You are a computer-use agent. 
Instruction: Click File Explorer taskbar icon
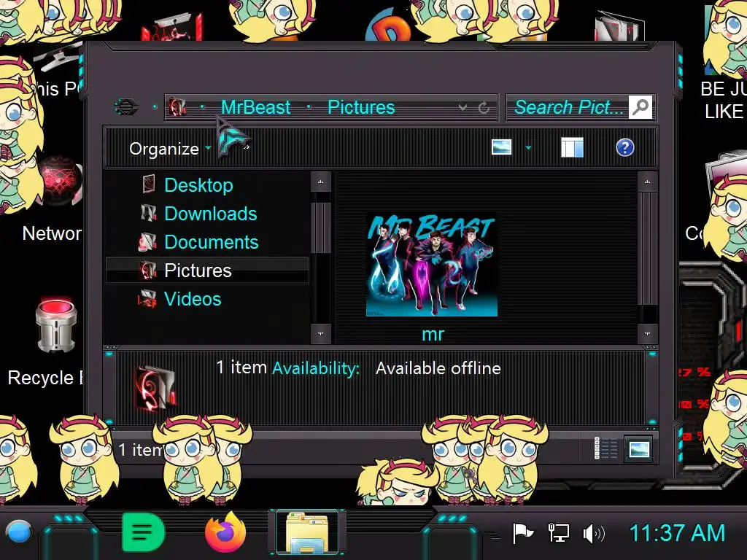(x=307, y=533)
